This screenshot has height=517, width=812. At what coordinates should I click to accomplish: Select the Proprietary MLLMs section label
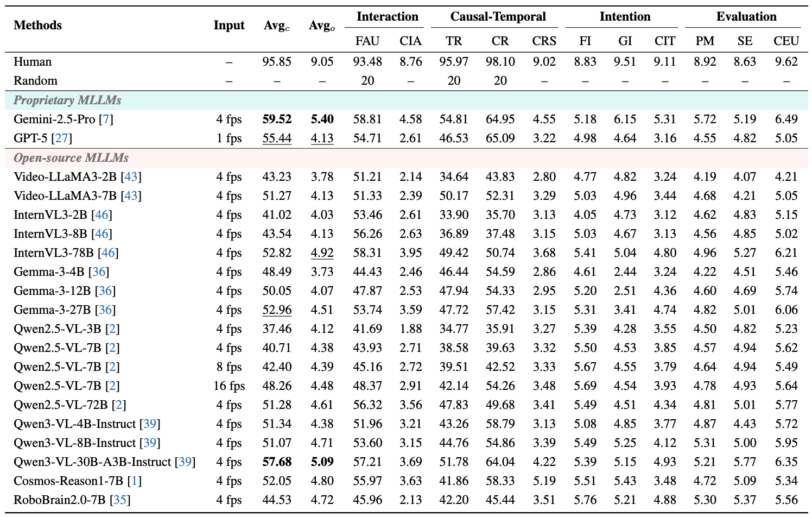67,100
